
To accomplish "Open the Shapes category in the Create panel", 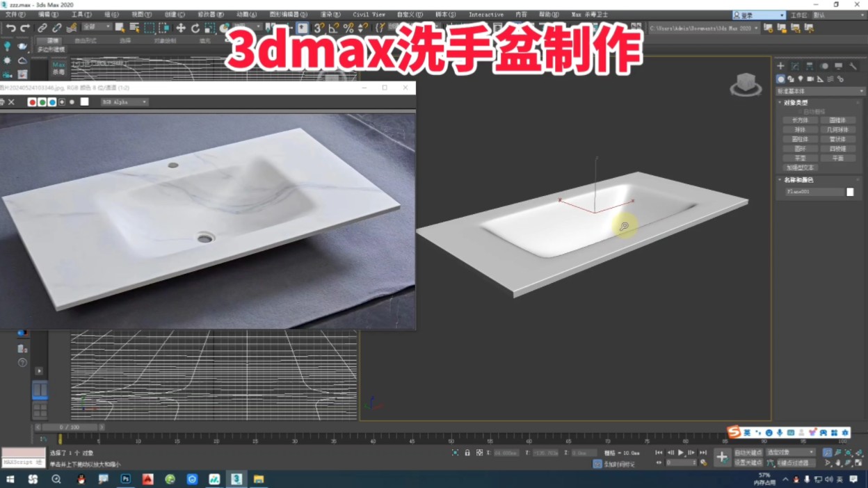I will point(791,79).
